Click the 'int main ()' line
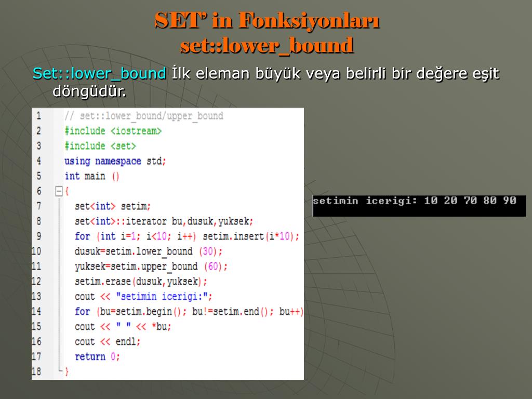 pos(92,177)
